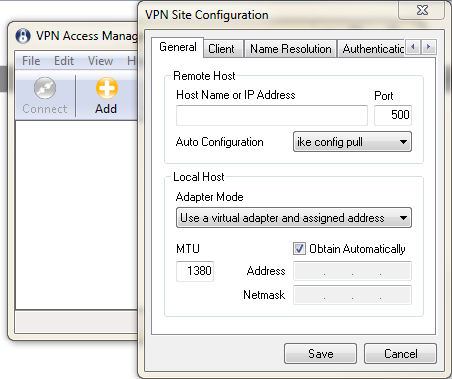The width and height of the screenshot is (452, 379).
Task: Switch to the Client tab
Action: point(223,49)
